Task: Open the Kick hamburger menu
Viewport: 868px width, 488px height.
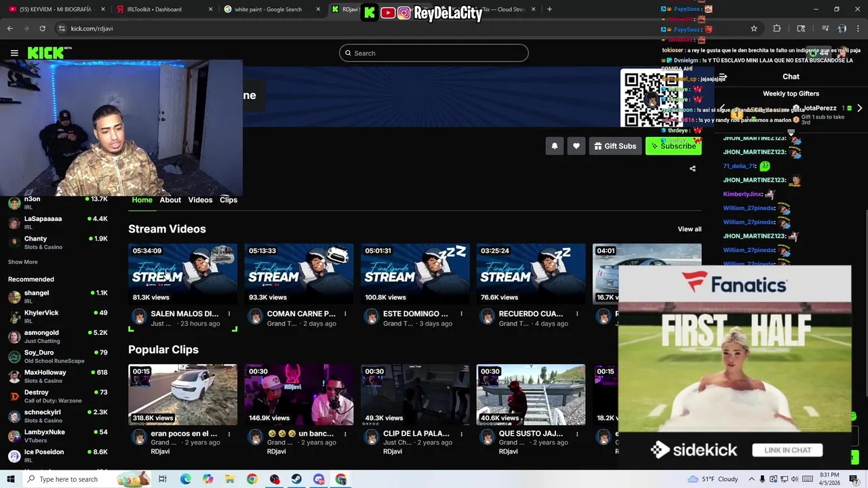Action: pyautogui.click(x=14, y=53)
